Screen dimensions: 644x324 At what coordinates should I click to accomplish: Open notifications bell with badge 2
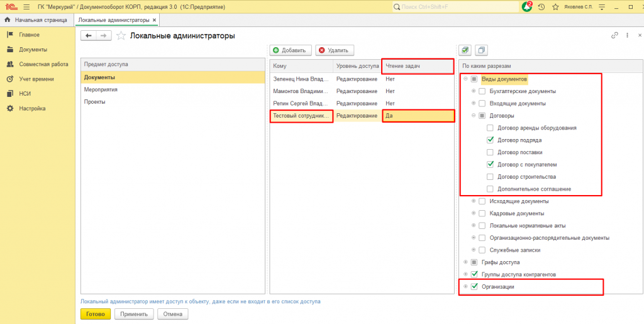coord(526,7)
